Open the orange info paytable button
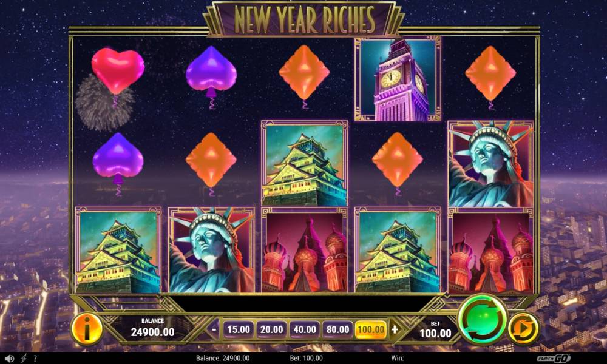The height and width of the screenshot is (364, 607). [87, 329]
